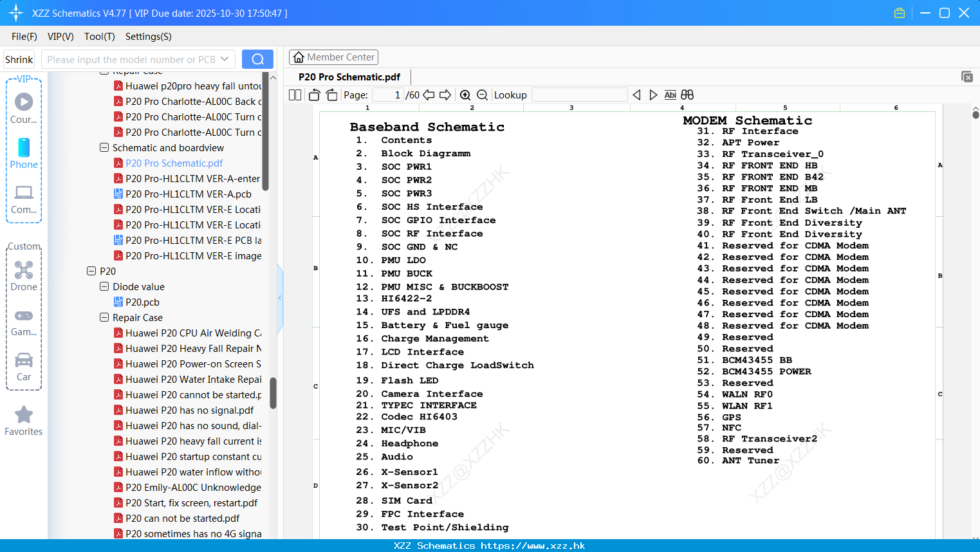The height and width of the screenshot is (552, 980).
Task: Toggle the two-page split view icon
Action: coord(295,95)
